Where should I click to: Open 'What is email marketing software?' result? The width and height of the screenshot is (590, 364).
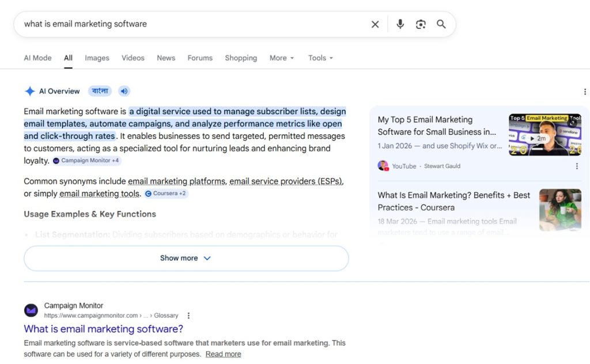[x=104, y=329]
